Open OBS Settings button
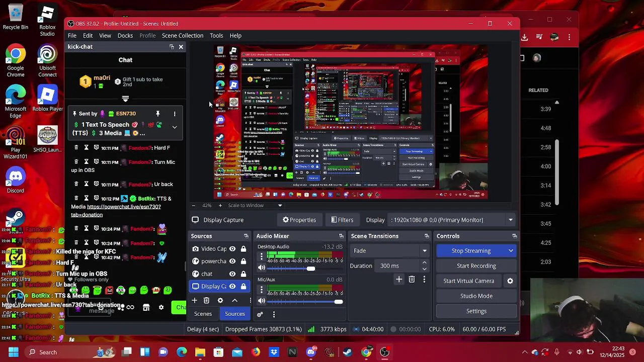Viewport: 644px width, 362px height. pyautogui.click(x=476, y=311)
